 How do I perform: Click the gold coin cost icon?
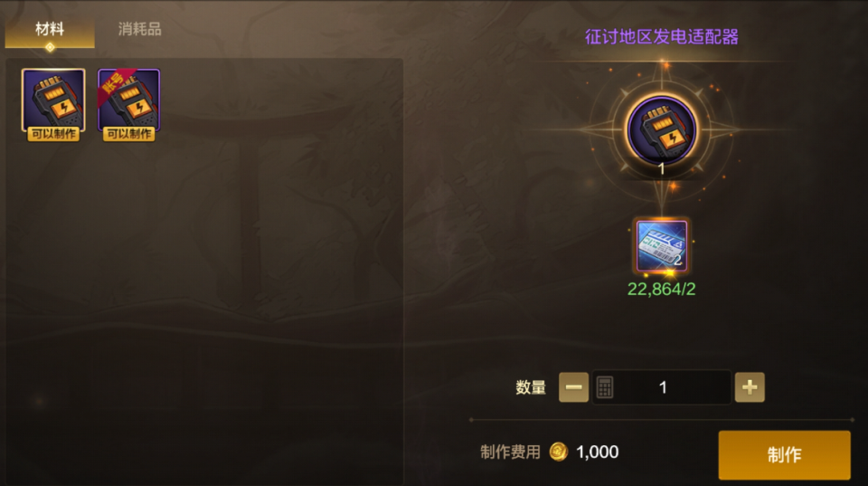[x=559, y=452]
